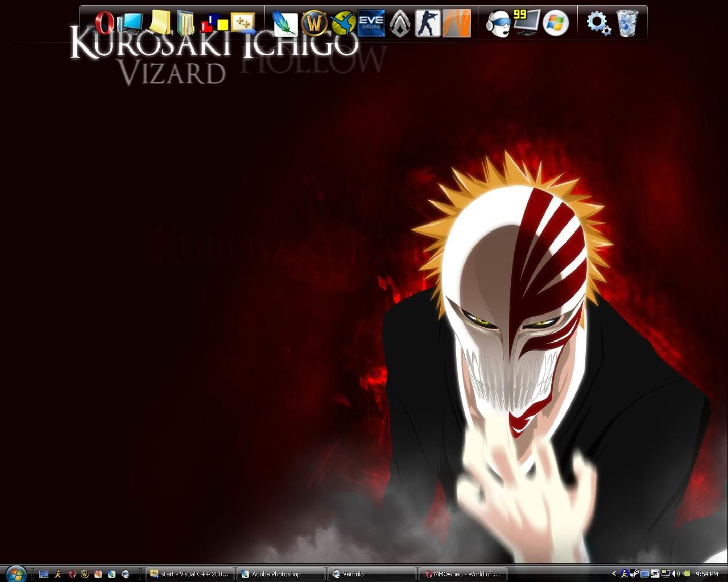This screenshot has width=728, height=582.
Task: Launch the colored blocks app in dock
Action: click(x=214, y=24)
